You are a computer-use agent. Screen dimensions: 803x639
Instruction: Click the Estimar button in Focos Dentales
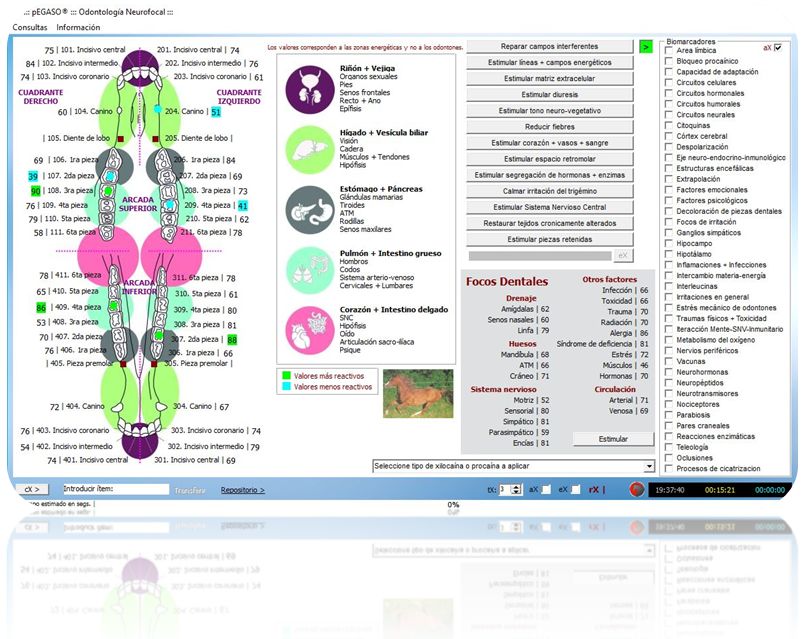[613, 439]
